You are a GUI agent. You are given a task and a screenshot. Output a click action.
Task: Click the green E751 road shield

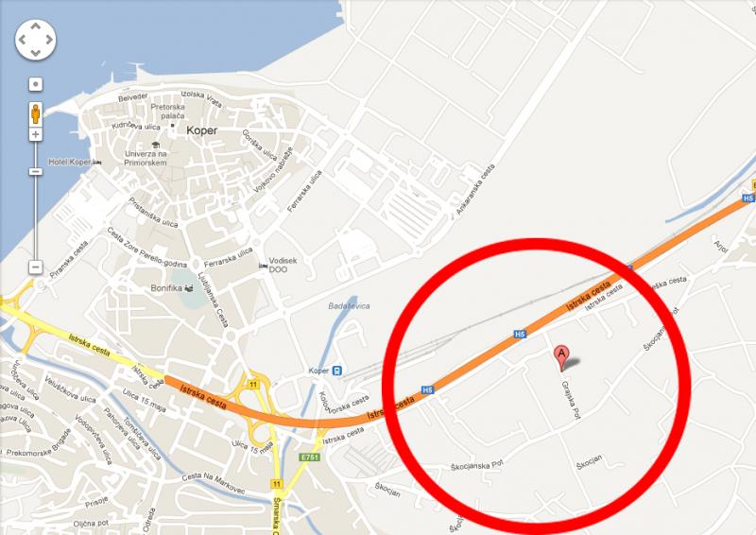point(309,457)
